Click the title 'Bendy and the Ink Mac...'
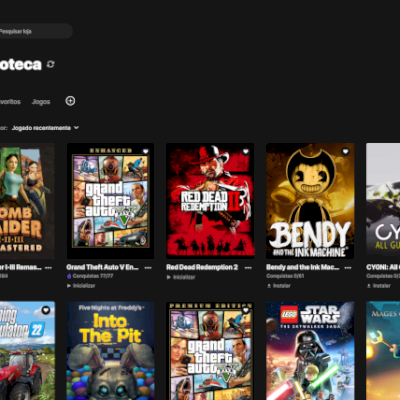400x400 pixels. [x=303, y=267]
